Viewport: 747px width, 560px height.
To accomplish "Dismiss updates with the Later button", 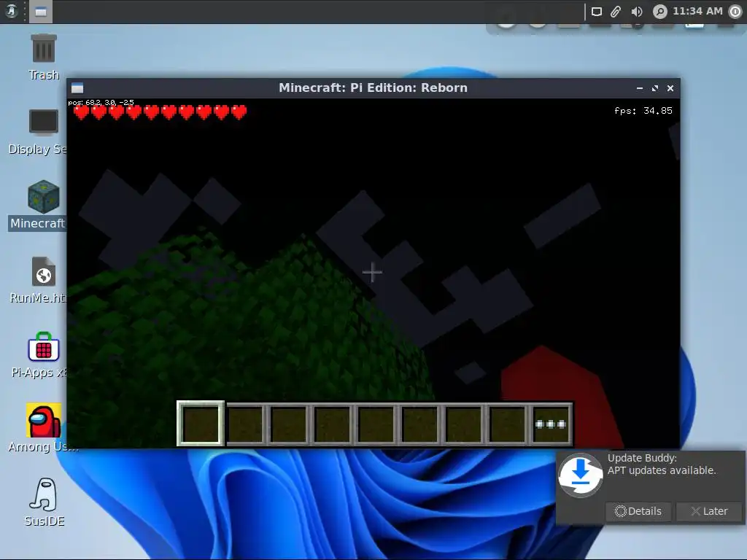I will 709,511.
